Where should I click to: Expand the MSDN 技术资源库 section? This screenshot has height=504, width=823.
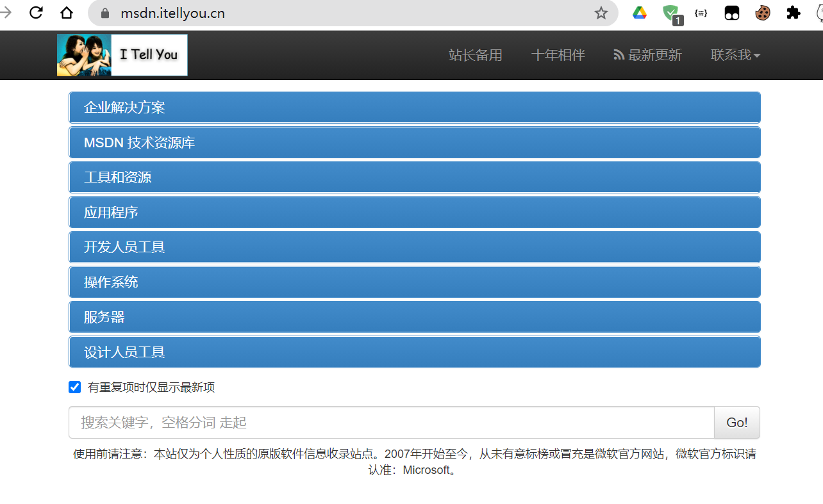pyautogui.click(x=415, y=142)
